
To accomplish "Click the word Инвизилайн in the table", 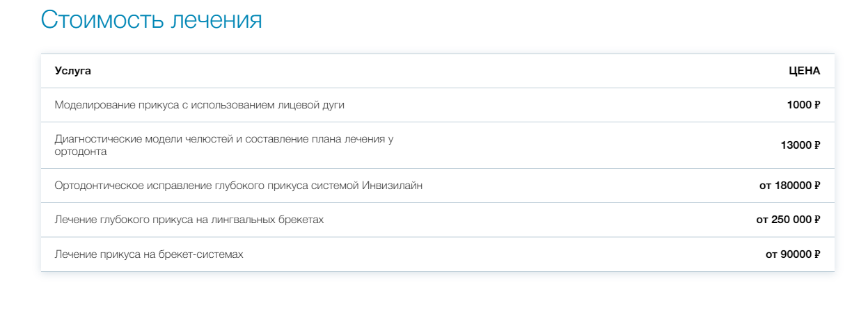I will tap(393, 186).
